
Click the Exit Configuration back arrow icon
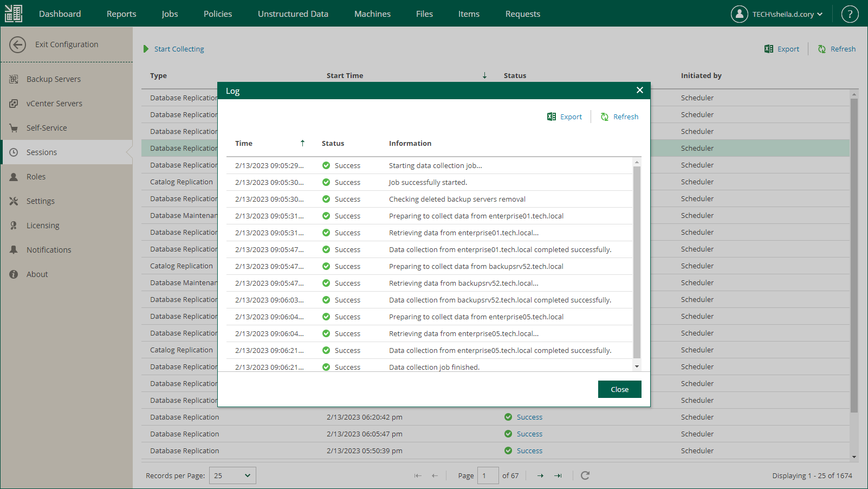point(17,44)
